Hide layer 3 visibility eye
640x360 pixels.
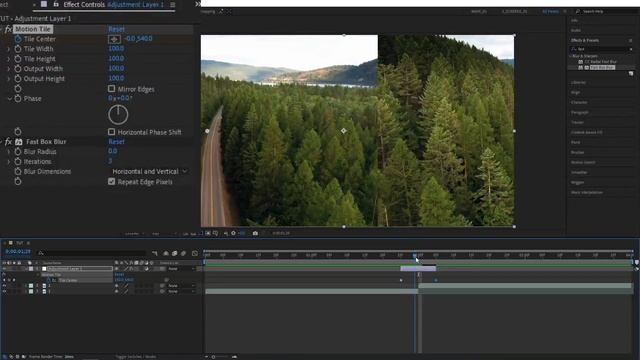click(4, 291)
